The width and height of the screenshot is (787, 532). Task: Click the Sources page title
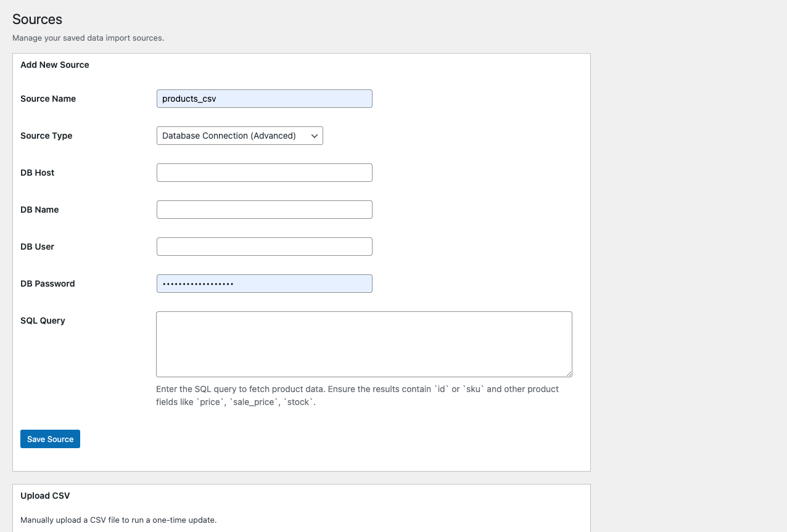tap(37, 19)
